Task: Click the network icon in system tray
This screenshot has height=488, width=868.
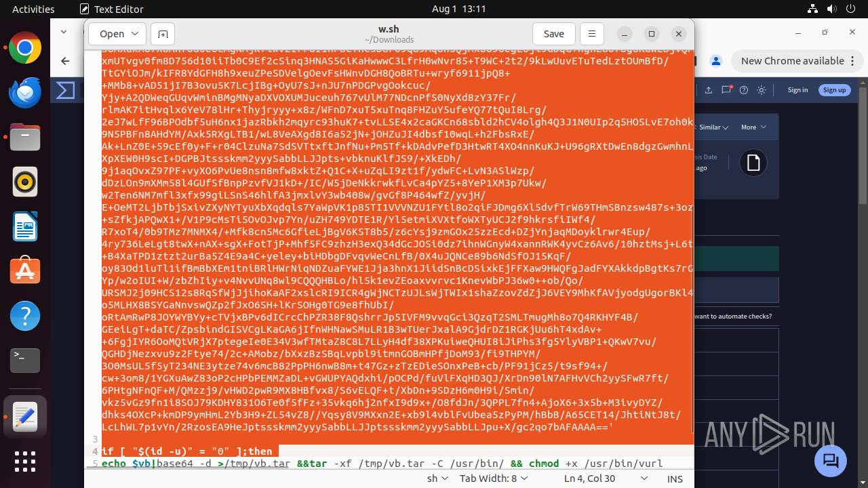Action: click(812, 9)
